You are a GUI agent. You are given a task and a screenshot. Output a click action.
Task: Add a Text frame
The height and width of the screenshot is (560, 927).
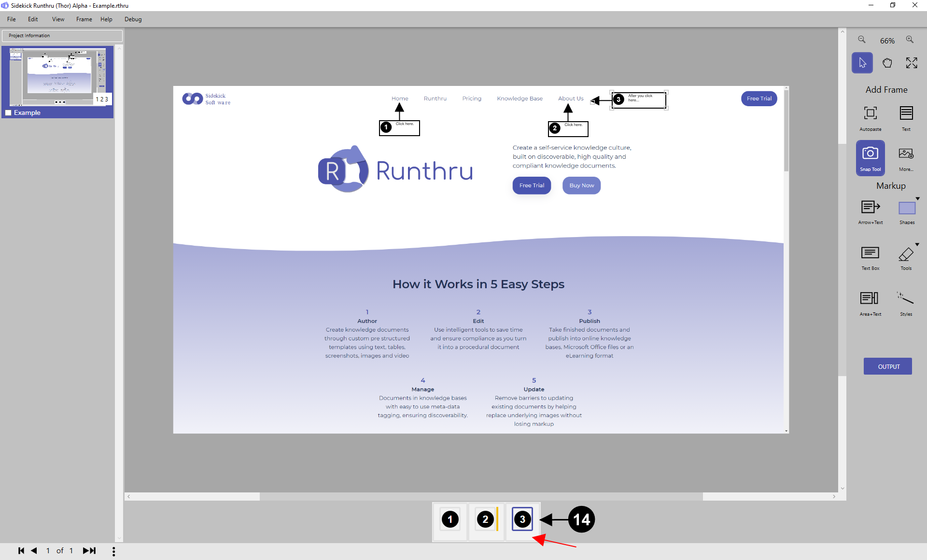906,118
